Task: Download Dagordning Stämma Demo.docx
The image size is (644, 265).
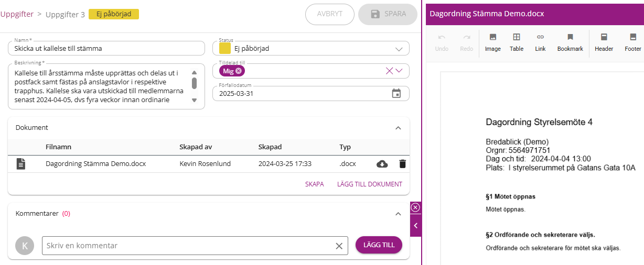Action: click(x=382, y=164)
